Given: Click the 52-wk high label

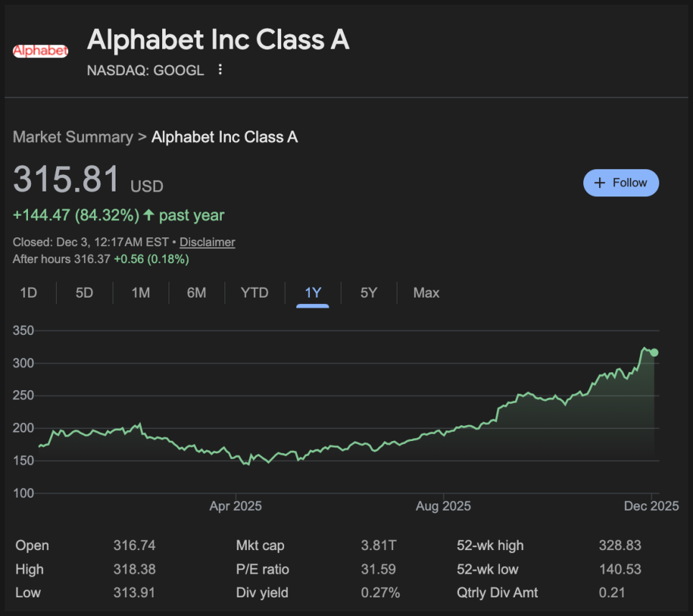Looking at the screenshot, I should tap(490, 546).
